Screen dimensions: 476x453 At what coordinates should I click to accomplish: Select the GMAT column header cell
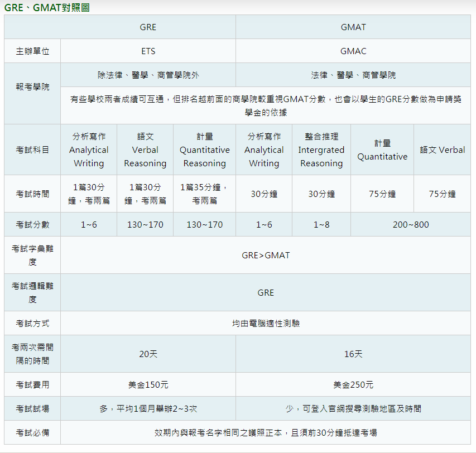(x=353, y=27)
